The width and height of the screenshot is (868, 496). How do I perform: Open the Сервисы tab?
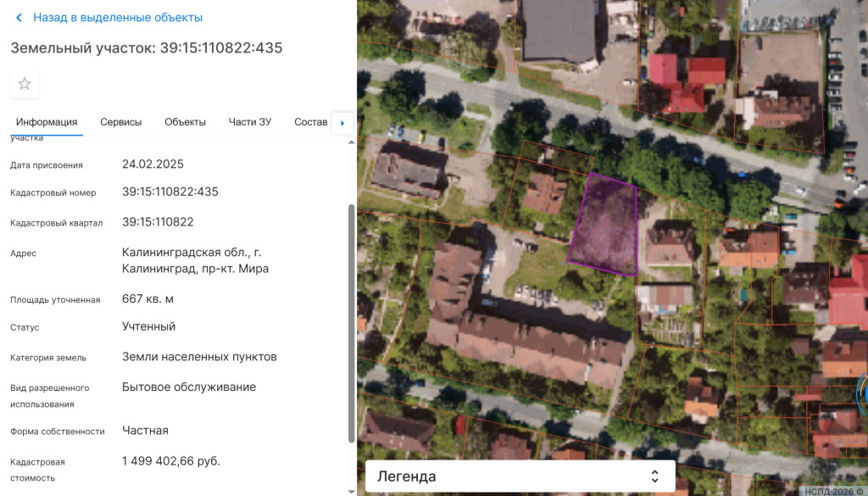click(120, 122)
